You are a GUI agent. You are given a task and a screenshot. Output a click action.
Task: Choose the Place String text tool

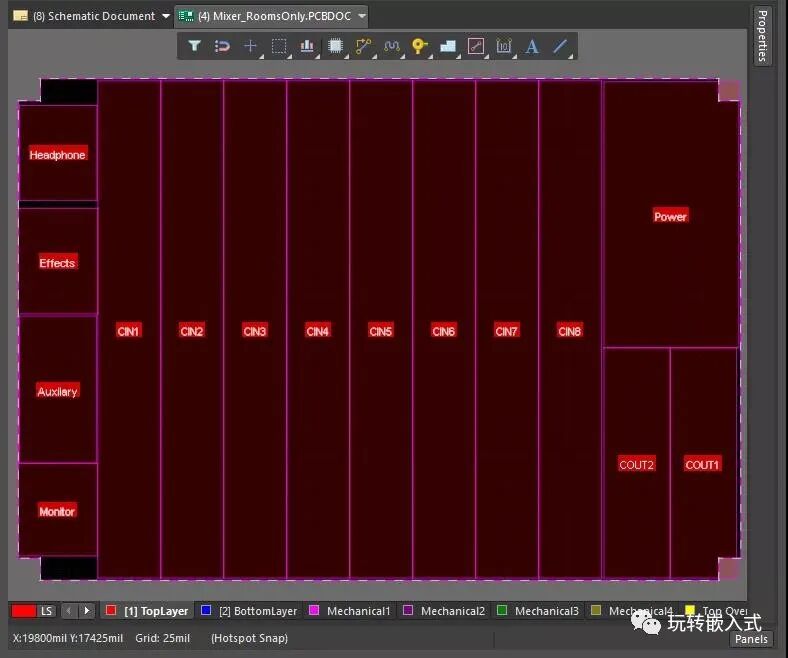[532, 46]
